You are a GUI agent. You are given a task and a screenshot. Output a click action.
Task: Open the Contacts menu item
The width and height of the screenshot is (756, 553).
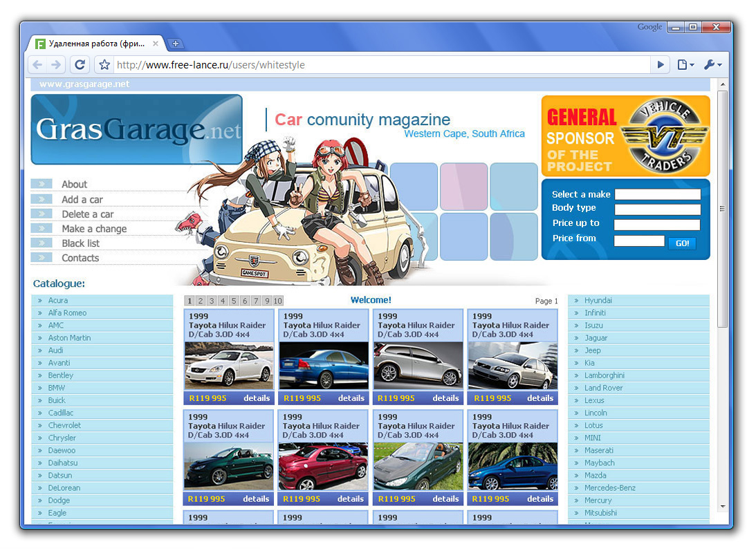(80, 258)
